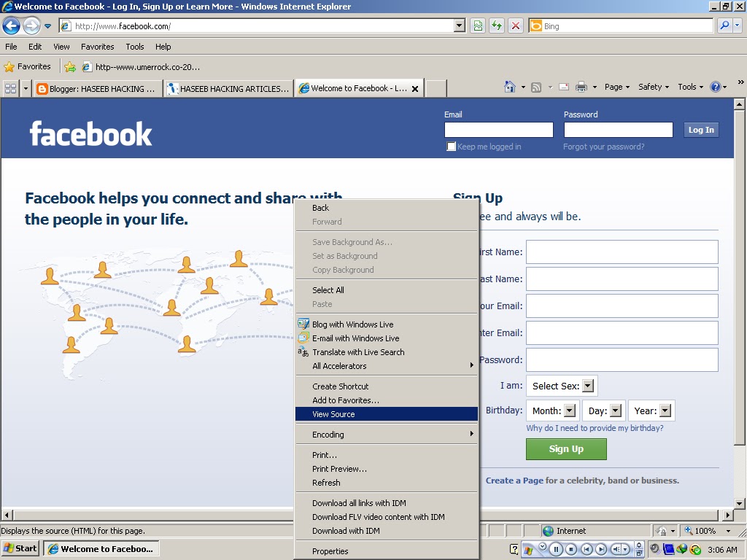The width and height of the screenshot is (747, 560).
Task: Choose Properties in the context menu
Action: [x=387, y=551]
